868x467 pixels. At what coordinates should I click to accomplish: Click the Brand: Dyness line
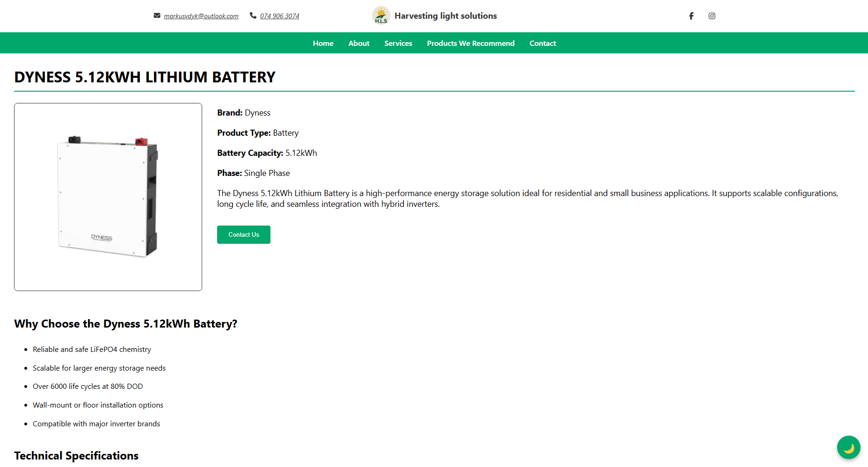pyautogui.click(x=244, y=113)
